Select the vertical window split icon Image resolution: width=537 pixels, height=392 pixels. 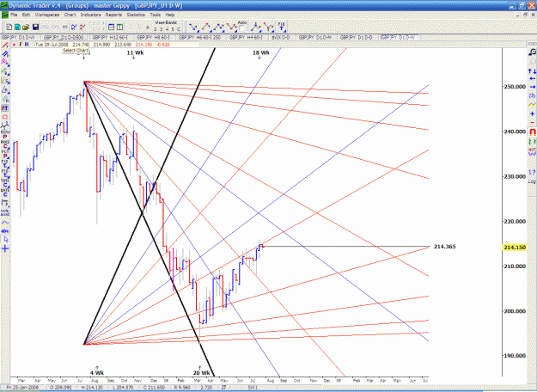click(x=119, y=27)
